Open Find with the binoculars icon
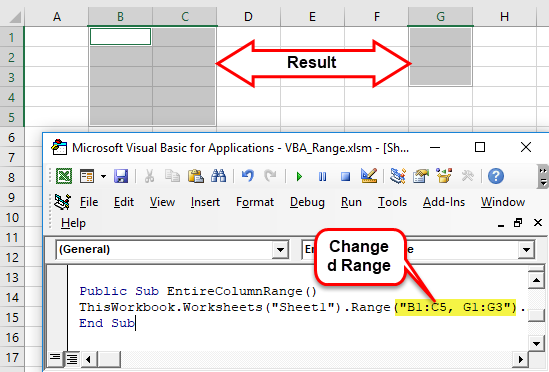The width and height of the screenshot is (549, 372). [218, 176]
